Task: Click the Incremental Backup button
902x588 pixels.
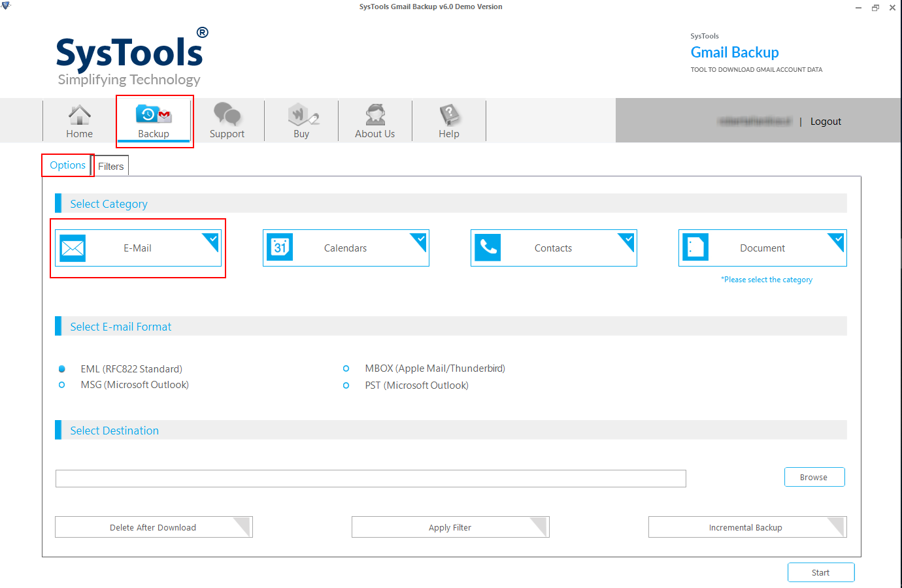Action: point(747,527)
